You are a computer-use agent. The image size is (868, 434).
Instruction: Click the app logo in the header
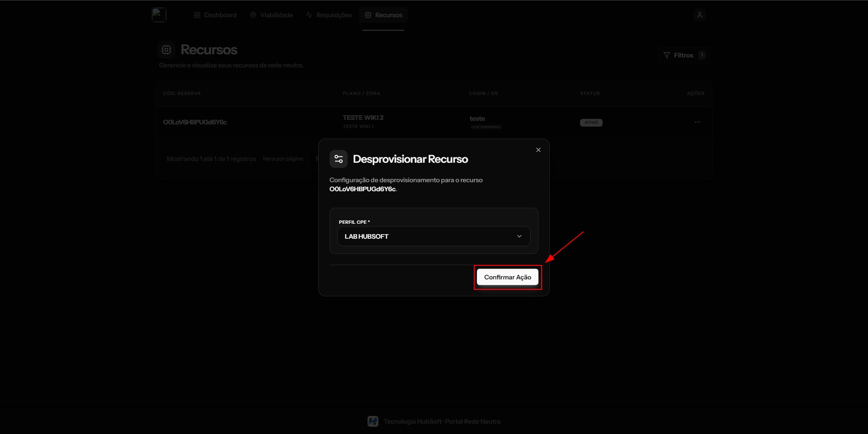point(159,15)
